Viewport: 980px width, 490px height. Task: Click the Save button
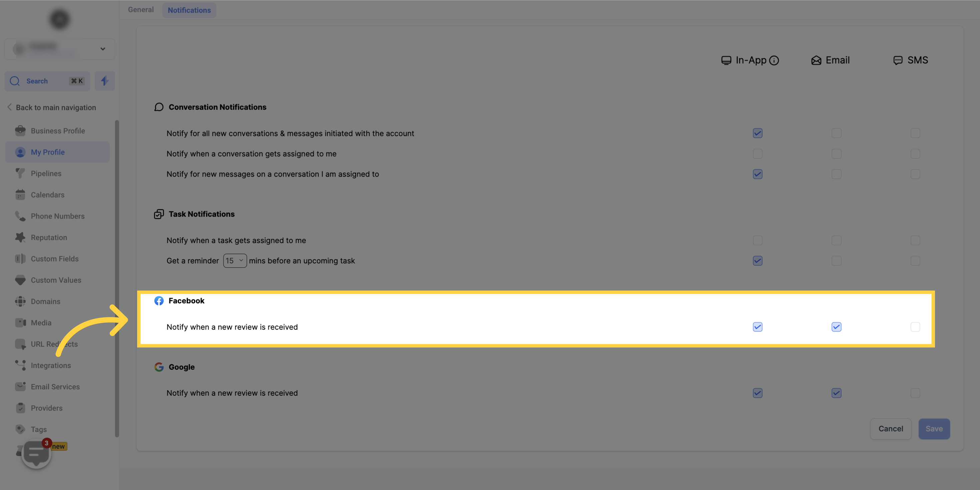(934, 429)
